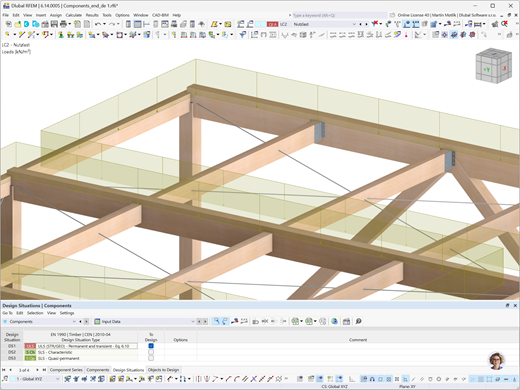This screenshot has height=390, width=520.
Task: Switch to Components tab
Action: 98,370
